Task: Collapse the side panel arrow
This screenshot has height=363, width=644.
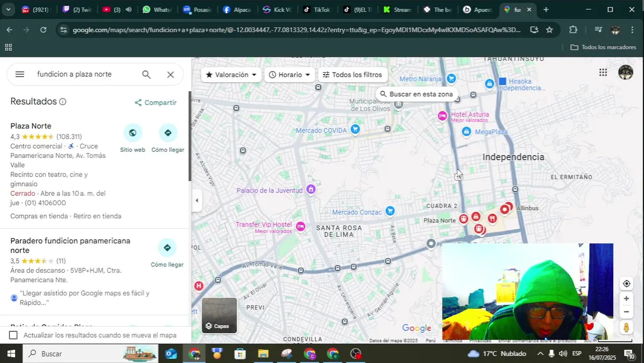Action: tap(197, 200)
